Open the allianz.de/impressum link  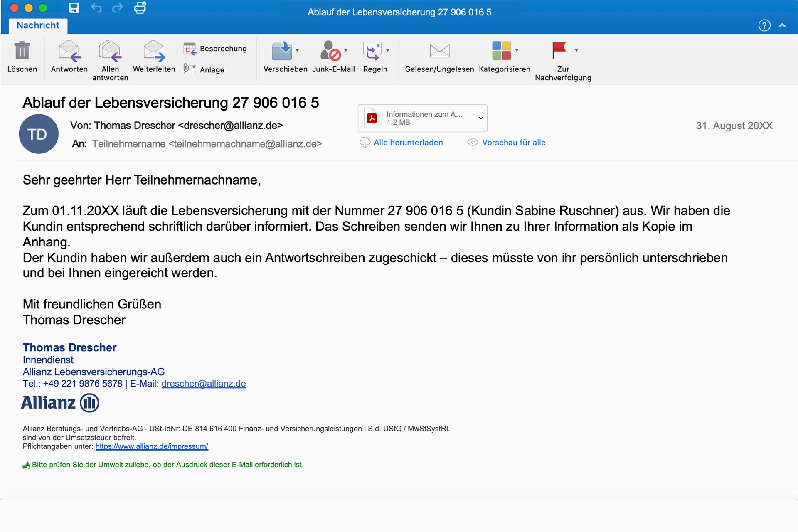[x=152, y=446]
